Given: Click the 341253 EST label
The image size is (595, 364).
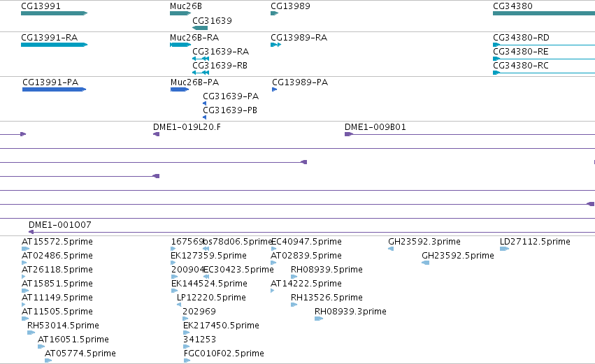Looking at the screenshot, I should 199,340.
